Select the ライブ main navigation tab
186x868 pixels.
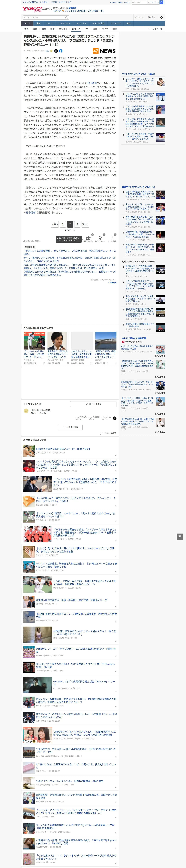(x=49, y=24)
